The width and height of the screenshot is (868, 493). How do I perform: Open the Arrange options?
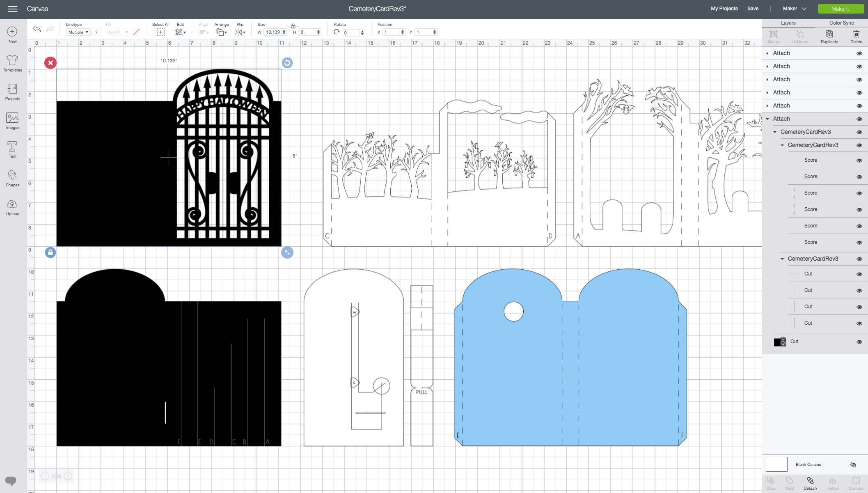click(x=222, y=32)
